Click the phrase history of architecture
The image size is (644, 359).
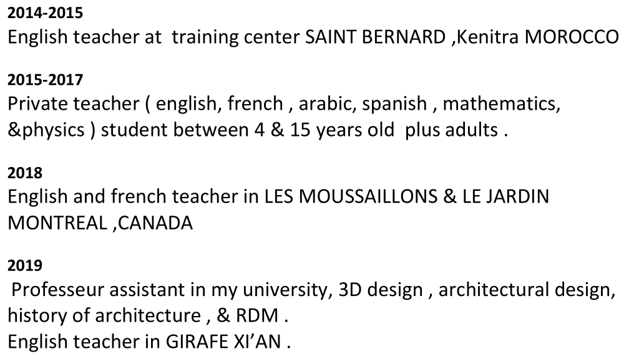point(104,315)
